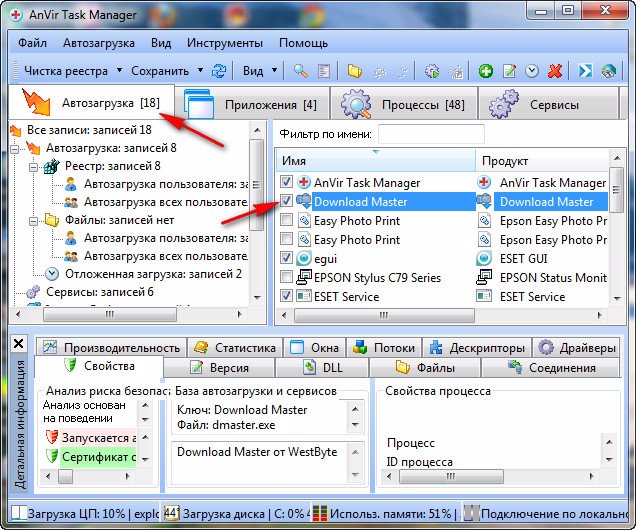Open the Сохранить dropdown arrow
The image size is (636, 530).
[200, 70]
